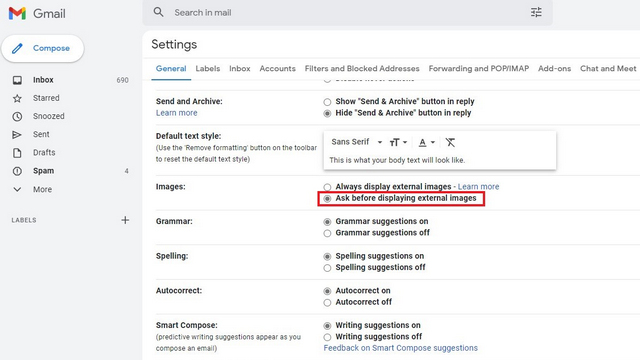The height and width of the screenshot is (360, 640).
Task: Select Spelling suggestions on
Action: [327, 256]
